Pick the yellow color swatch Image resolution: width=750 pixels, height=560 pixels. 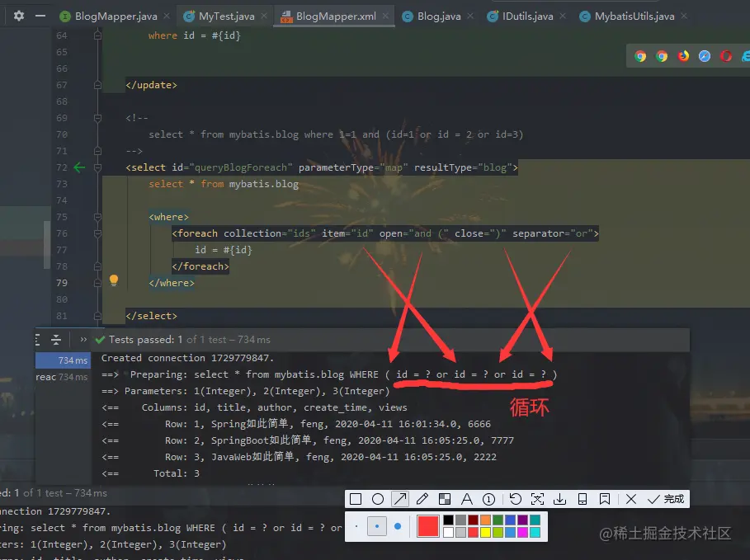(x=485, y=532)
